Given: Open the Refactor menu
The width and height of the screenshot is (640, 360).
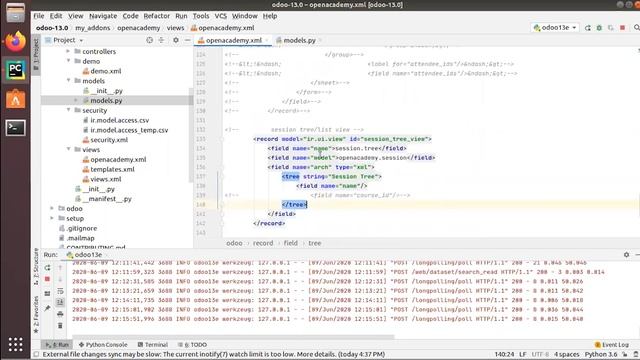Looking at the screenshot, I should pyautogui.click(x=156, y=16).
